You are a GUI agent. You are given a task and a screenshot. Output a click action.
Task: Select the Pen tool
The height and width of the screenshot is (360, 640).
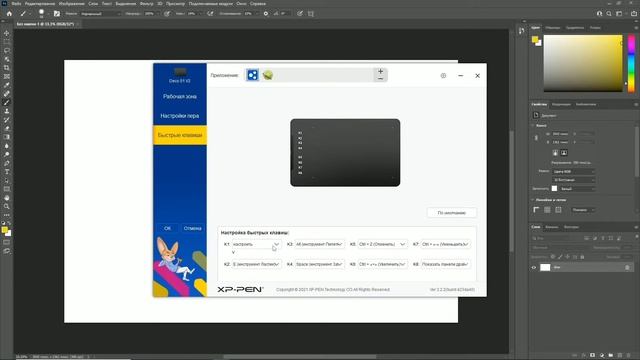coord(7,163)
